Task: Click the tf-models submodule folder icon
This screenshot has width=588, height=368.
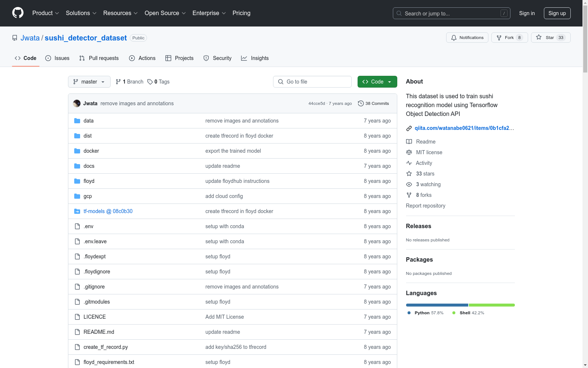Action: coord(77,211)
